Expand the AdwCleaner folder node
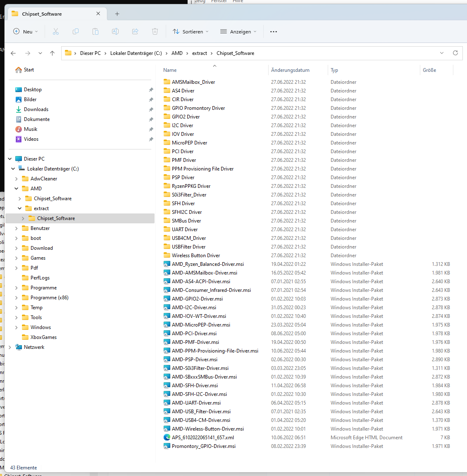 (x=17, y=179)
